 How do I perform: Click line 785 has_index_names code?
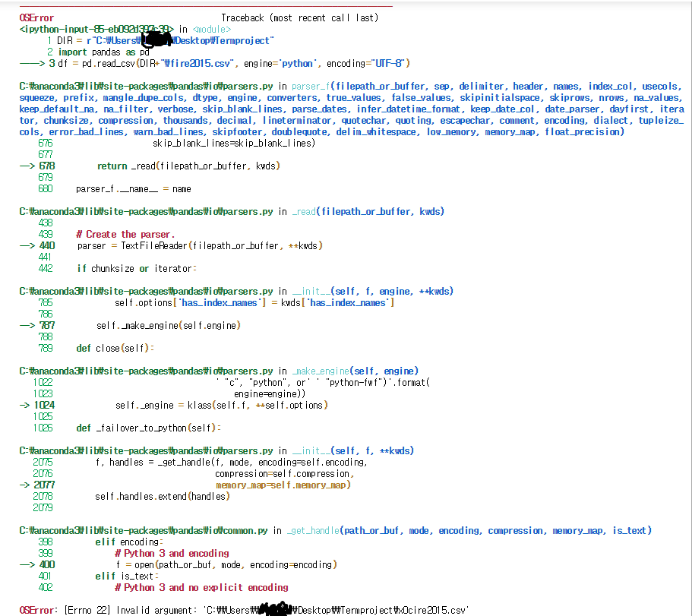(254, 303)
